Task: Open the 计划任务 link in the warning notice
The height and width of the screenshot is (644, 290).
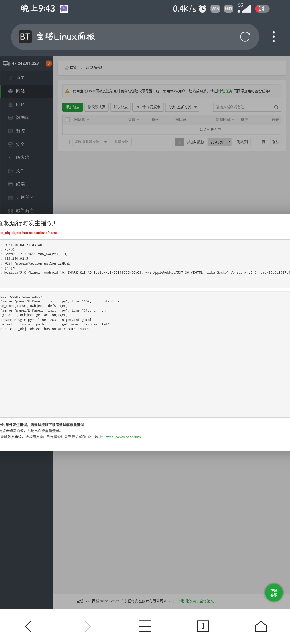Action: click(x=225, y=91)
